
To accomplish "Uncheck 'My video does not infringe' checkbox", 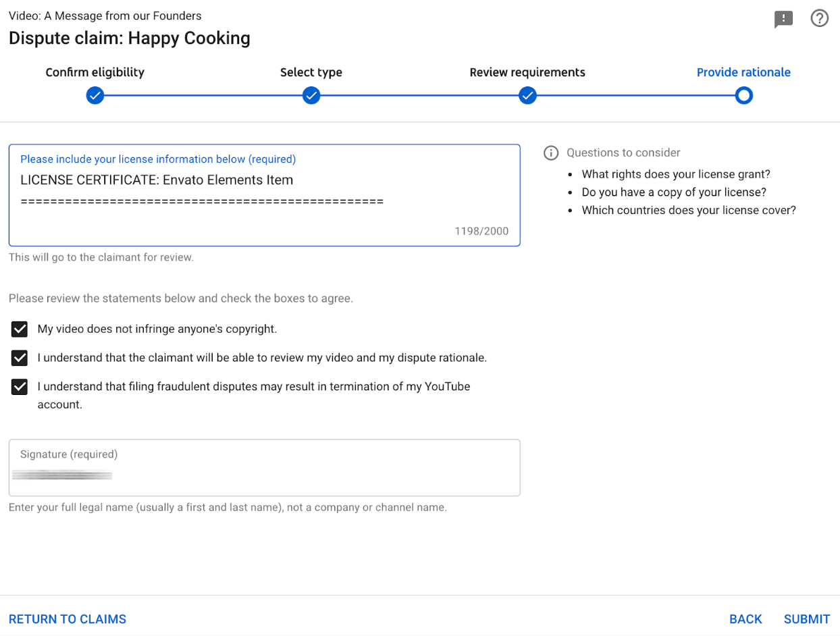I will tap(20, 329).
